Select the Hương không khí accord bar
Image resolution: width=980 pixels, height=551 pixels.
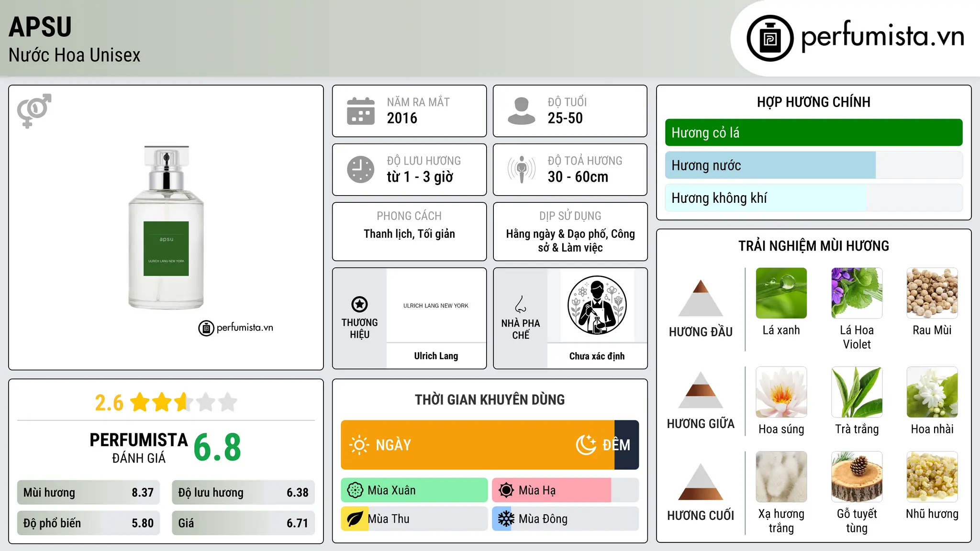click(x=813, y=198)
